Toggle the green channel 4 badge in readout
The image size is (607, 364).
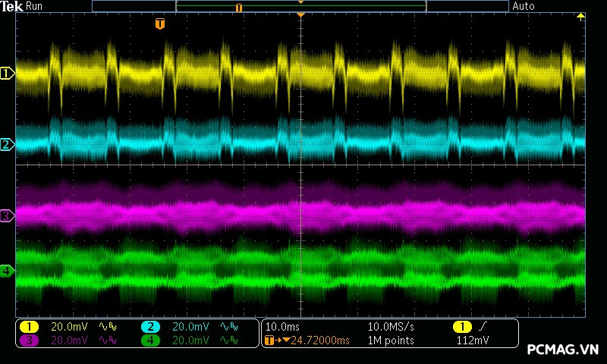(x=150, y=340)
